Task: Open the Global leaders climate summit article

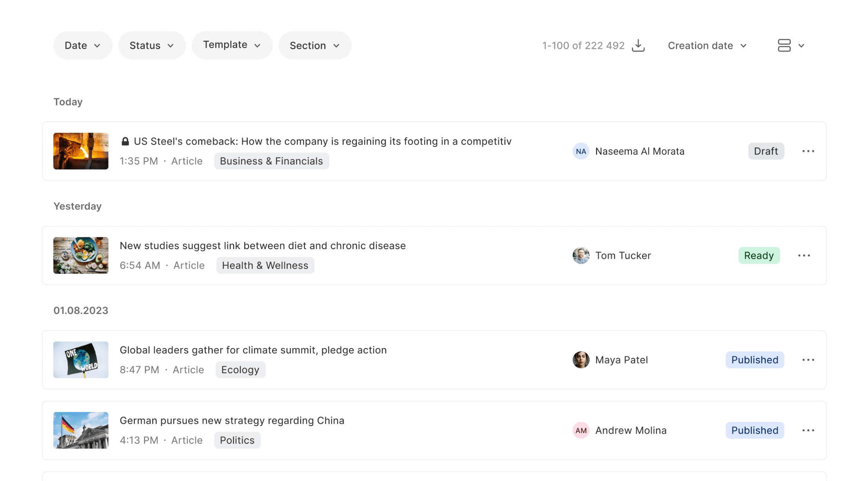Action: pos(253,350)
